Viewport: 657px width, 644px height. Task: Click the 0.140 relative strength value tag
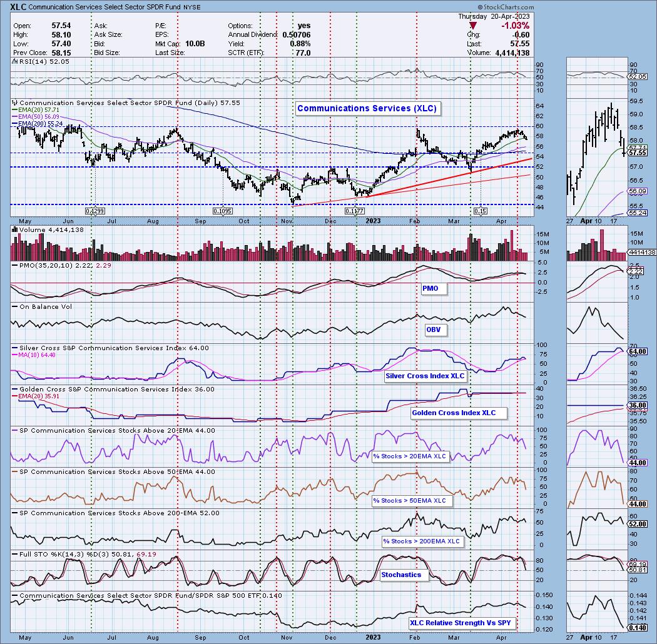click(x=638, y=628)
